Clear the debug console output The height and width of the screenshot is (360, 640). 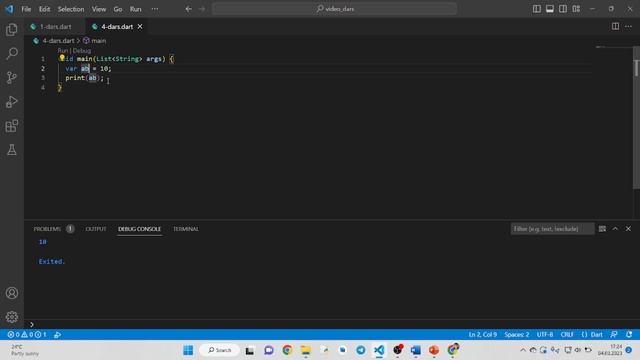(x=602, y=229)
